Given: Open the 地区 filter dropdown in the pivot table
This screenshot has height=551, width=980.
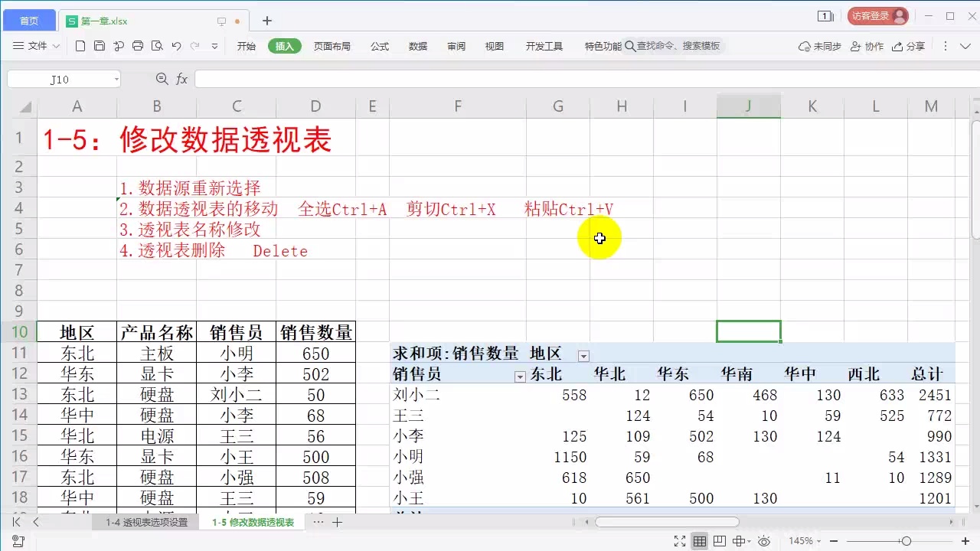Looking at the screenshot, I should (x=584, y=355).
